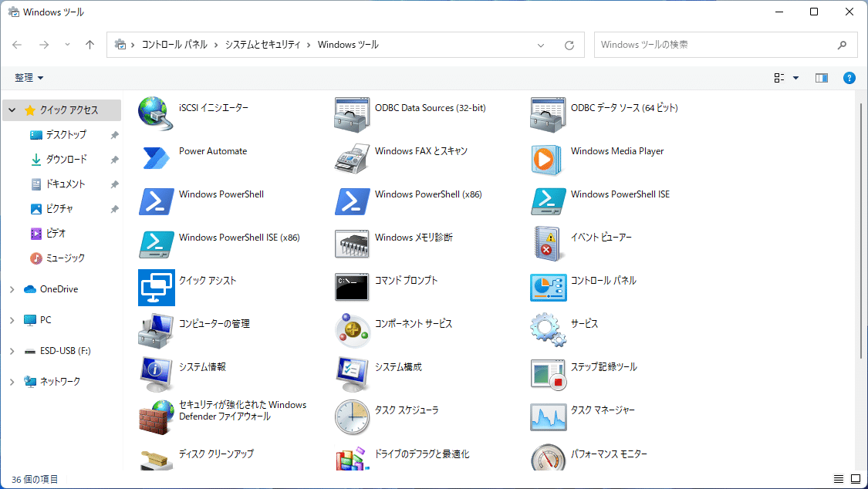
Task: Open the コマンド プロンプト icon
Action: tap(352, 287)
